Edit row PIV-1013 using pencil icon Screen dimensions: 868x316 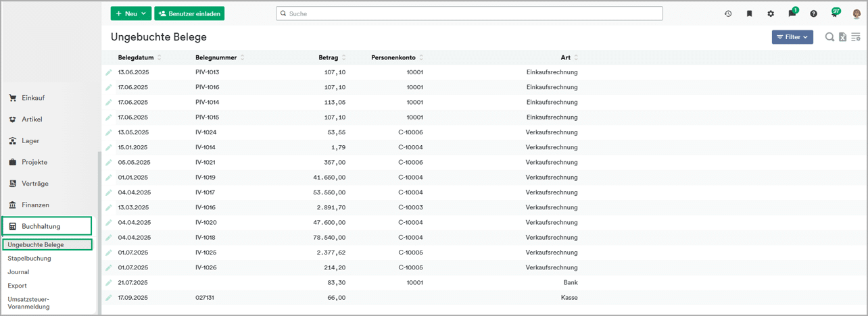pos(108,72)
